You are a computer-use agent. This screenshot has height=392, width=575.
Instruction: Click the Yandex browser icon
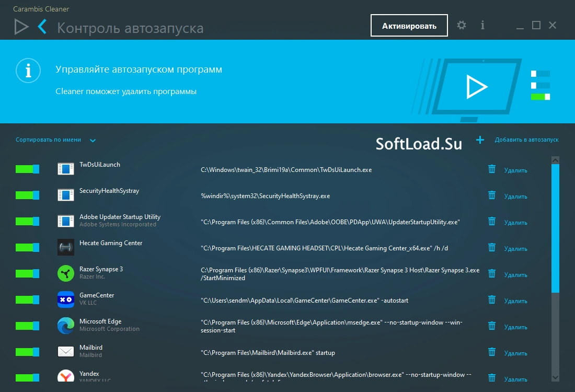[66, 375]
